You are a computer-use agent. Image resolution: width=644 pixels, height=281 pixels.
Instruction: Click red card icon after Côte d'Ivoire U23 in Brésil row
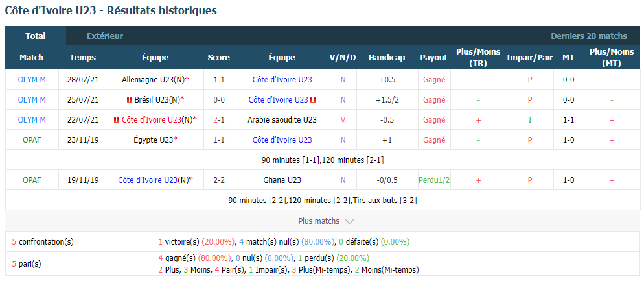(313, 100)
